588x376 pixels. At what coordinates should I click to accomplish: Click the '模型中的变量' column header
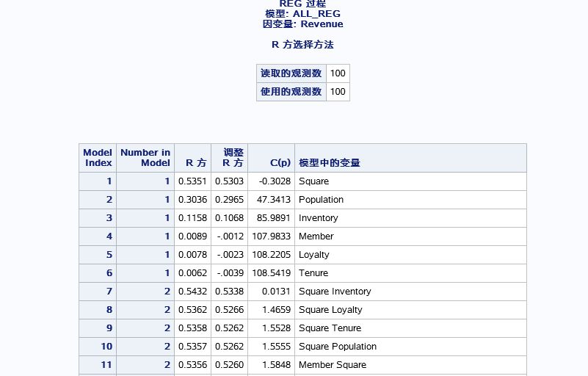(410, 158)
